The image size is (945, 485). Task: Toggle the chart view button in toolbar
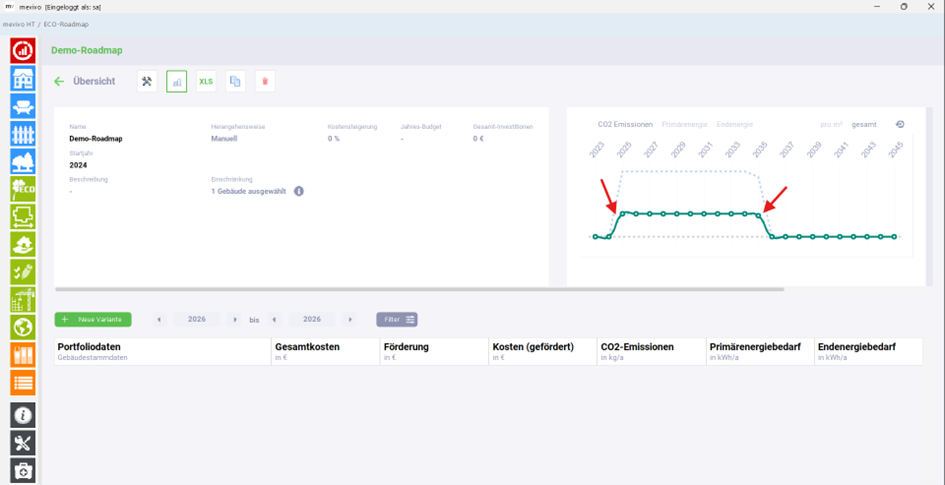[x=177, y=81]
